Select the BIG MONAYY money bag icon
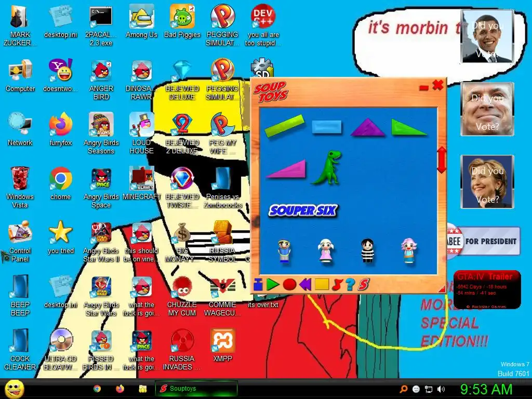The height and width of the screenshot is (399, 532). coord(182,241)
